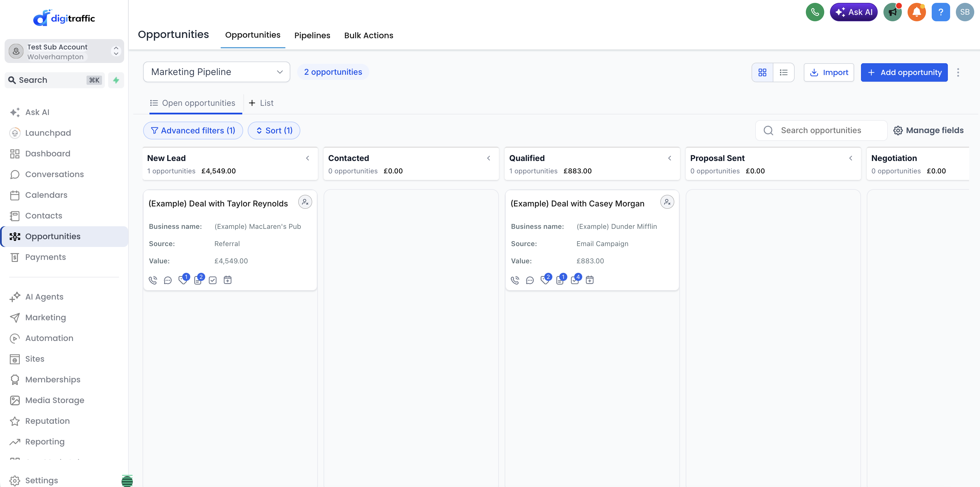This screenshot has height=487, width=980.
Task: Open Test Sub Account switcher
Action: coord(64,51)
